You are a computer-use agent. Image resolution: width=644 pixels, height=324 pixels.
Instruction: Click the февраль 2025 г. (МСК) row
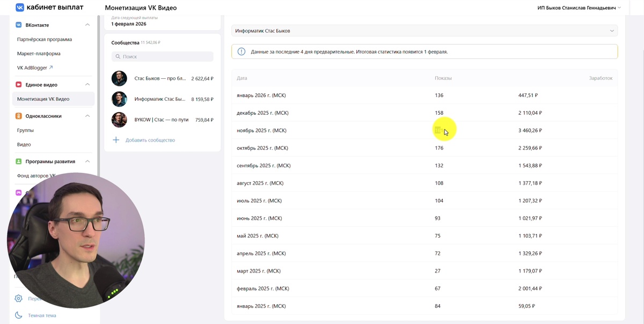425,289
